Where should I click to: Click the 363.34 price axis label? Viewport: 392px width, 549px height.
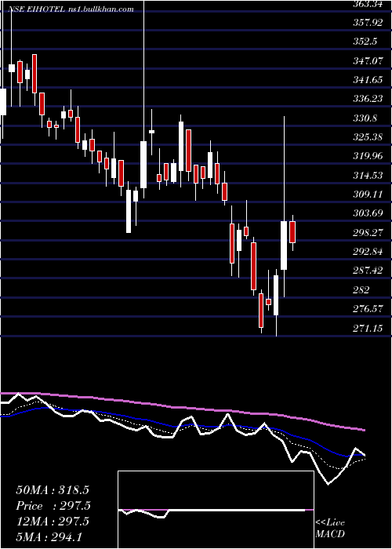(368, 4)
